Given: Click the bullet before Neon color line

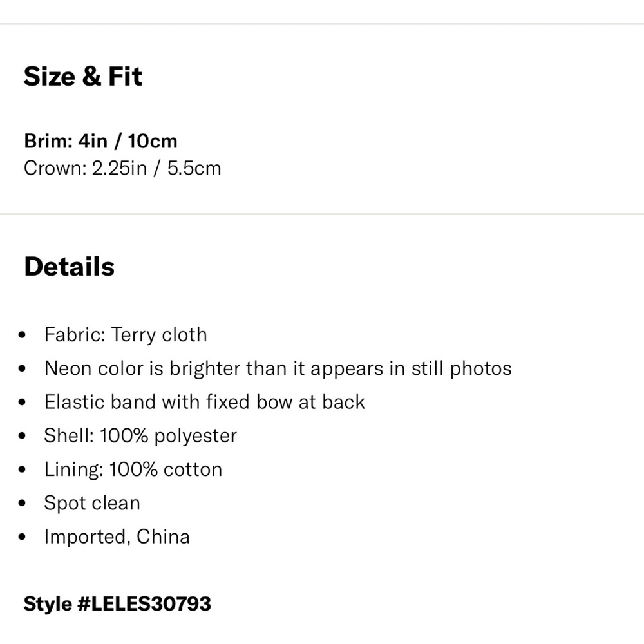Looking at the screenshot, I should tap(23, 369).
